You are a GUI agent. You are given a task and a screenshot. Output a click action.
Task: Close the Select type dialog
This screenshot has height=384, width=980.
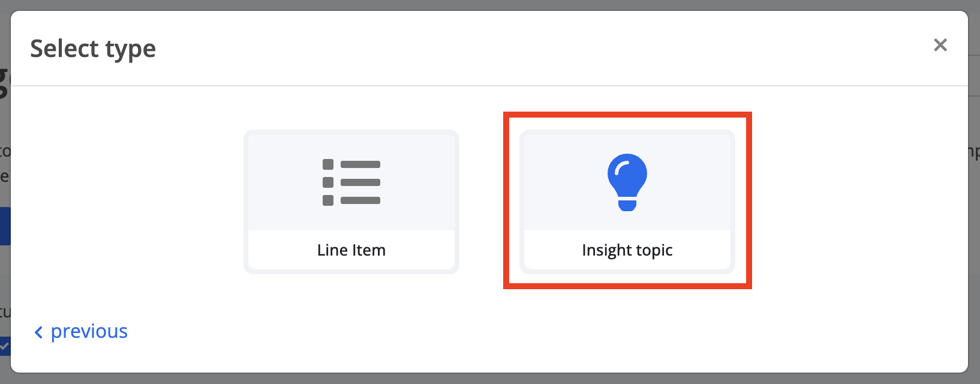click(940, 45)
